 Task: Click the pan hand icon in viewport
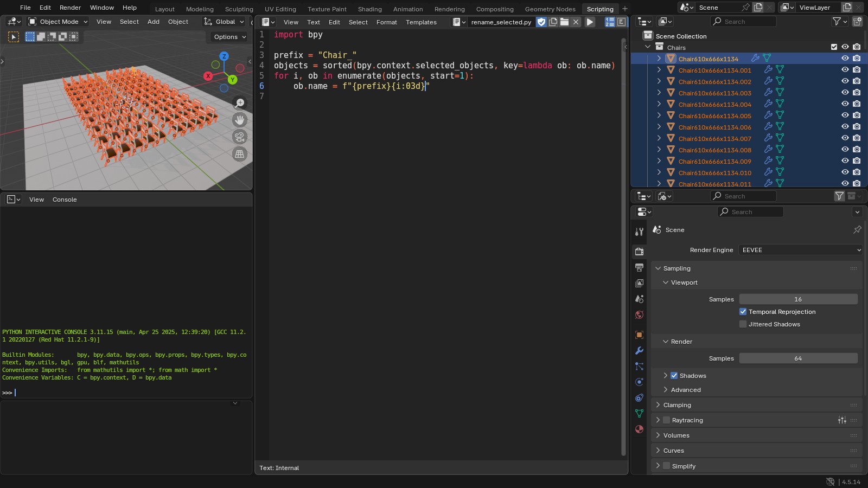[x=239, y=120]
